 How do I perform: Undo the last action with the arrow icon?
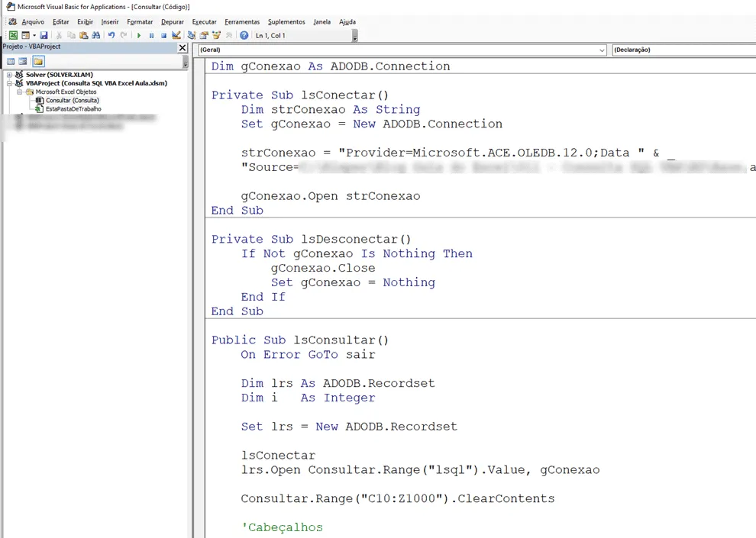tap(111, 35)
